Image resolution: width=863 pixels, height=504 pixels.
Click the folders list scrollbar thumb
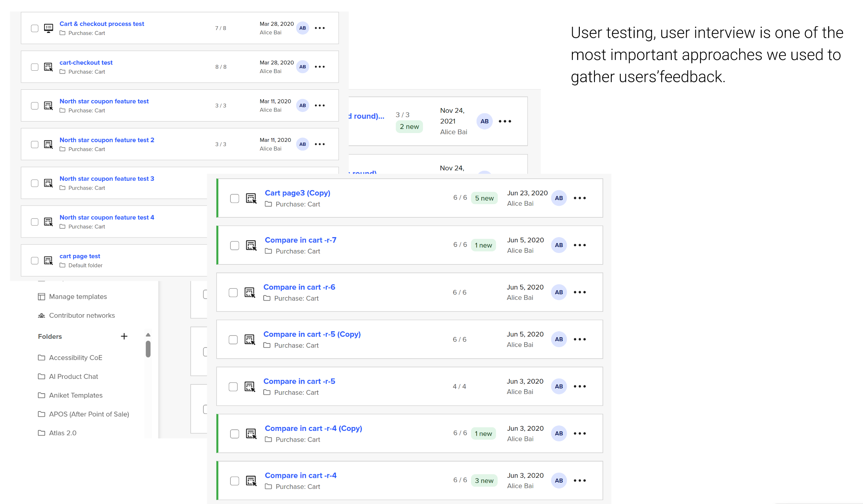click(x=148, y=349)
